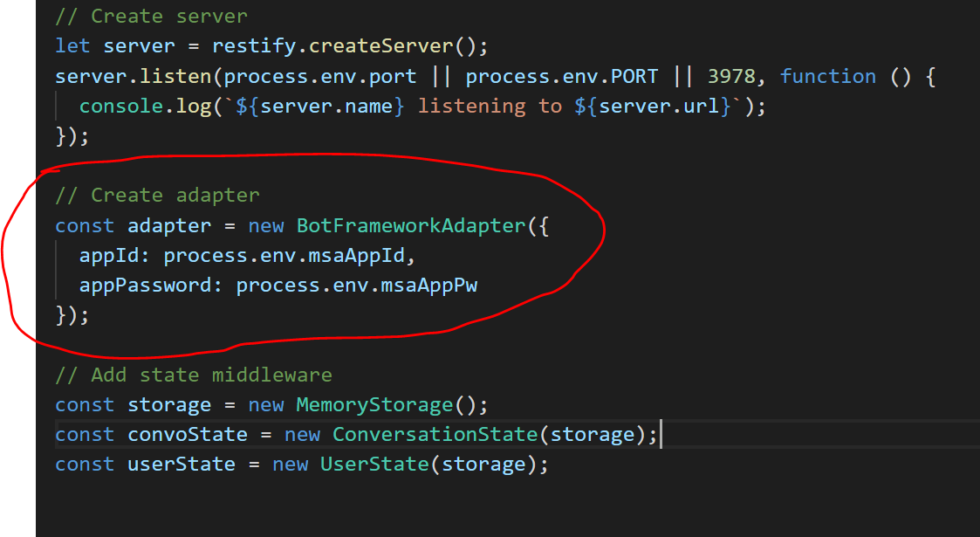This screenshot has height=537, width=980.
Task: Click 'process.env.msaAppPw' value
Action: (x=356, y=286)
